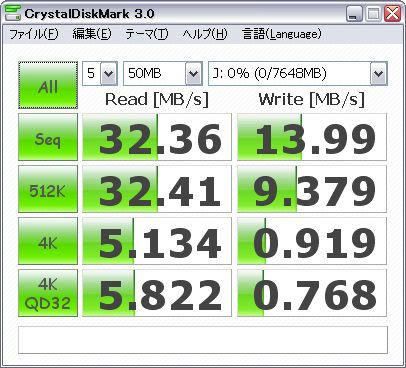
Task: Start the Seq benchmark test
Action: (48, 137)
